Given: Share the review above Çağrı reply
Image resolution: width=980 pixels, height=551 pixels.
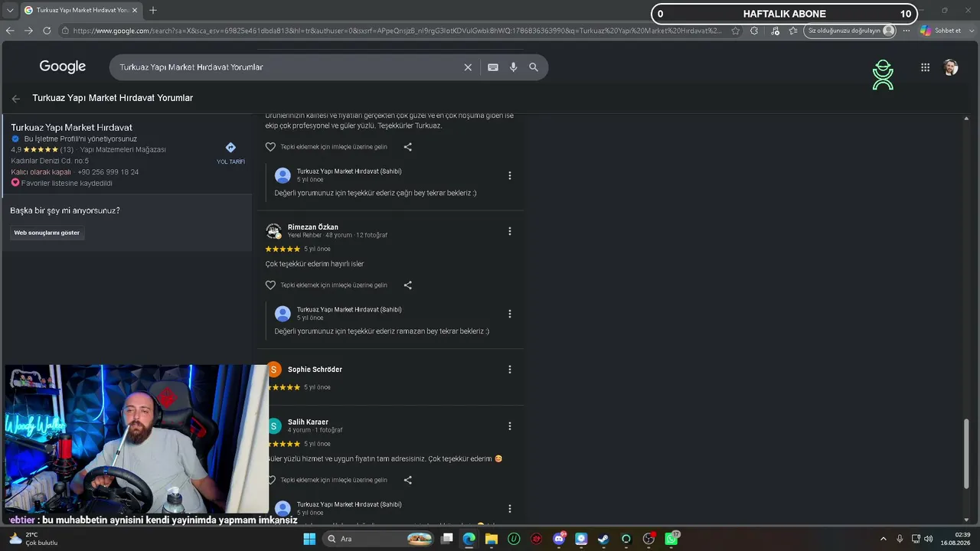Looking at the screenshot, I should [407, 147].
